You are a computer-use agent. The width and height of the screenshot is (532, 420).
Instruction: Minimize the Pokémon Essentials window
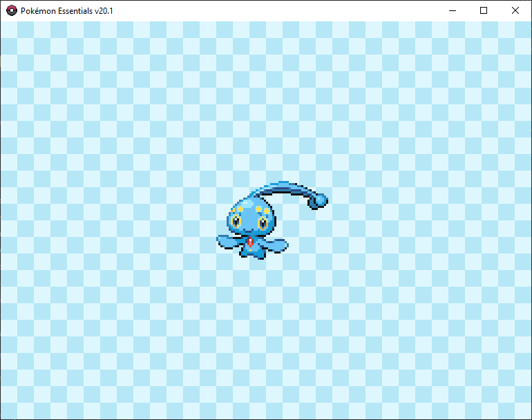point(453,10)
